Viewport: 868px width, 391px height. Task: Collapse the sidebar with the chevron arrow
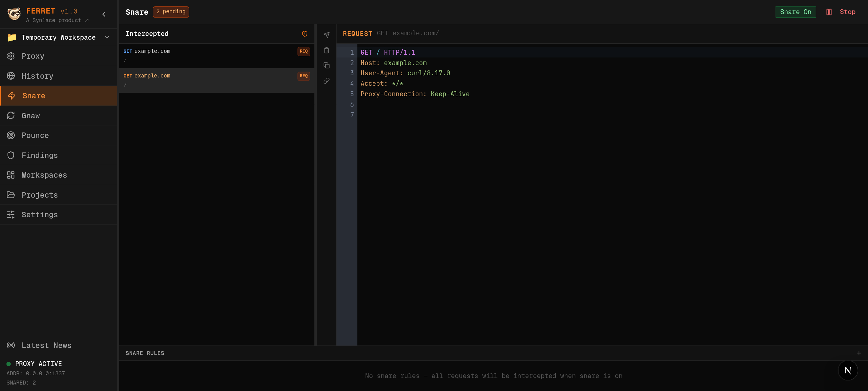(104, 14)
